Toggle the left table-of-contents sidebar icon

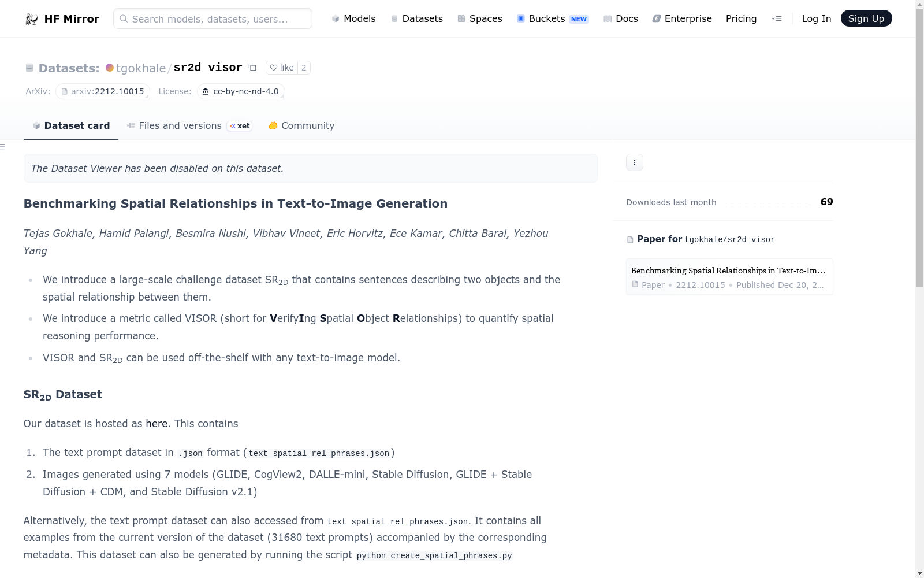click(x=2, y=147)
